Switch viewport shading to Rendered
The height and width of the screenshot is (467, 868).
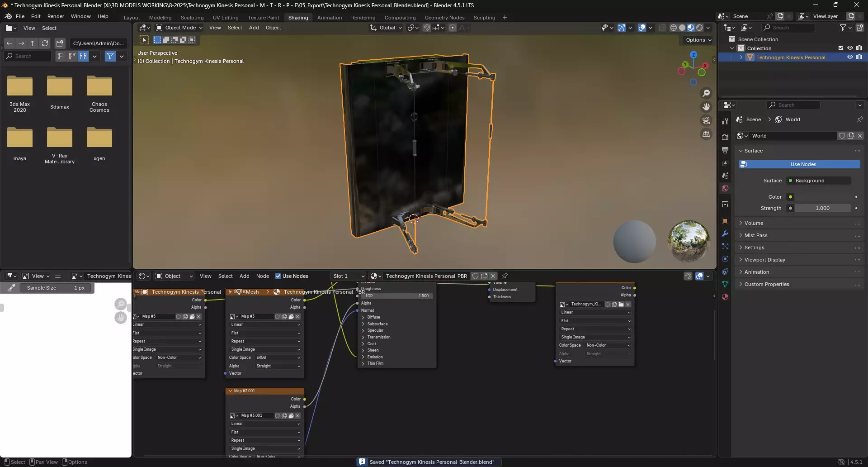[699, 28]
